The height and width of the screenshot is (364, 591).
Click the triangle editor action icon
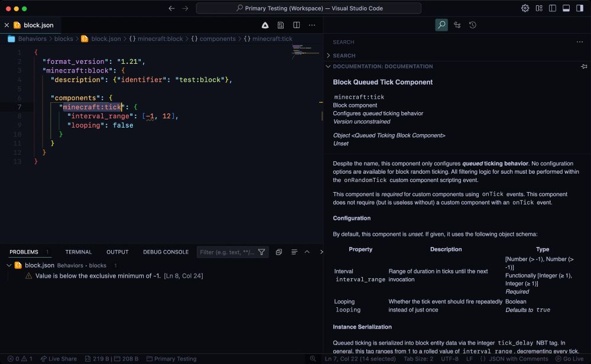265,25
